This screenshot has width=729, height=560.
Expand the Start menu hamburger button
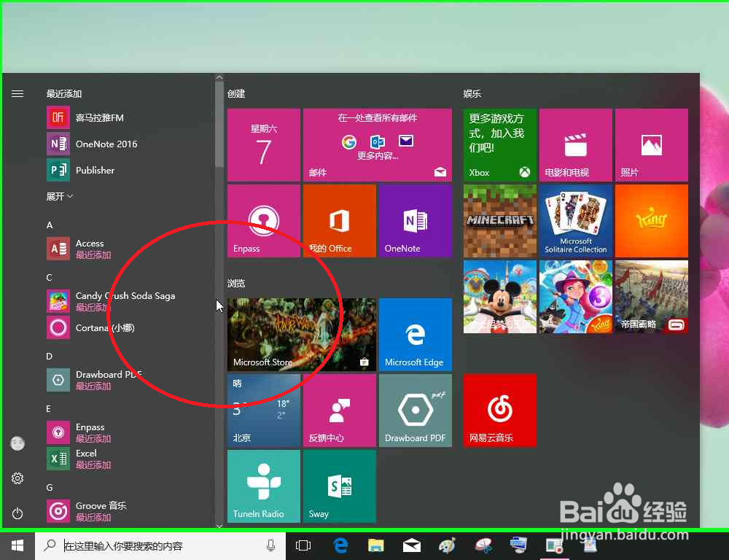point(17,94)
